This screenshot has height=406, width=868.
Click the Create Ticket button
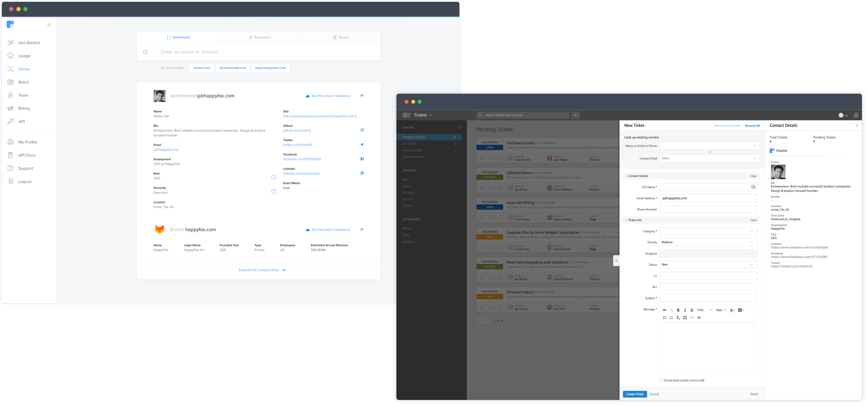(635, 394)
